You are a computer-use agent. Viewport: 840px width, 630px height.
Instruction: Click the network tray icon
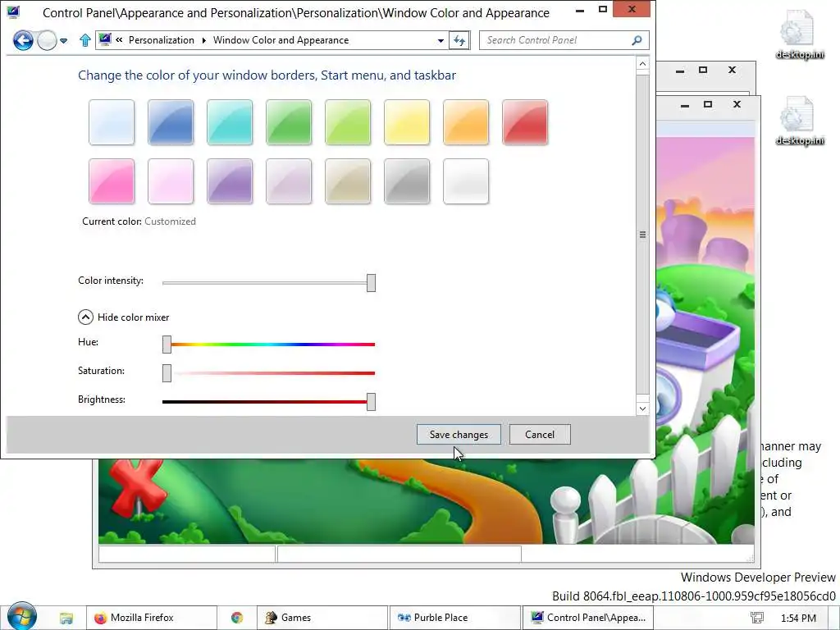(756, 618)
